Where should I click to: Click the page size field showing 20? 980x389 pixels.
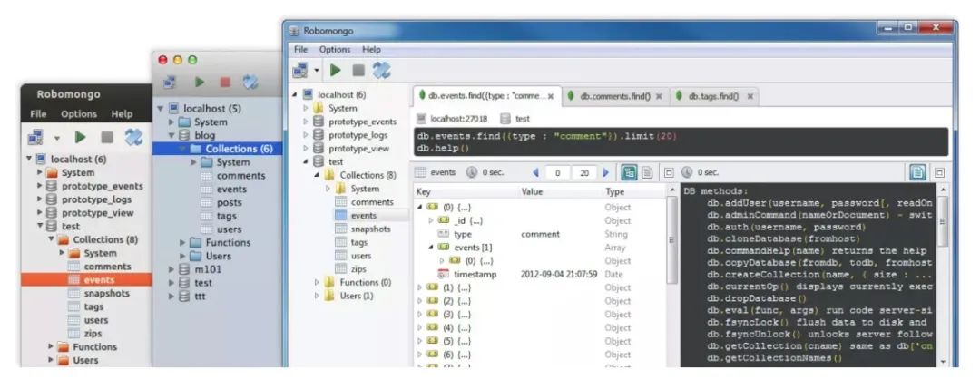coord(584,172)
